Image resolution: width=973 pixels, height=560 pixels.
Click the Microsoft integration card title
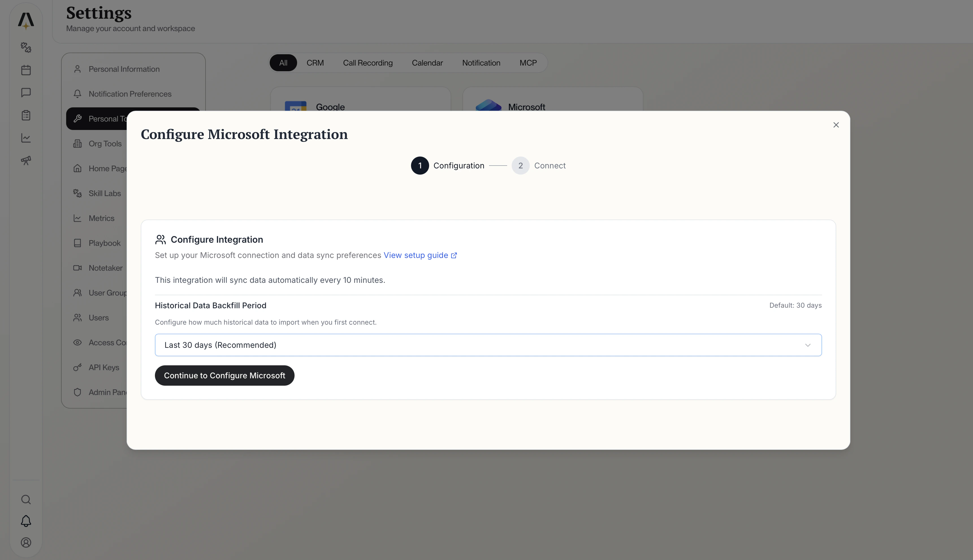pyautogui.click(x=526, y=107)
